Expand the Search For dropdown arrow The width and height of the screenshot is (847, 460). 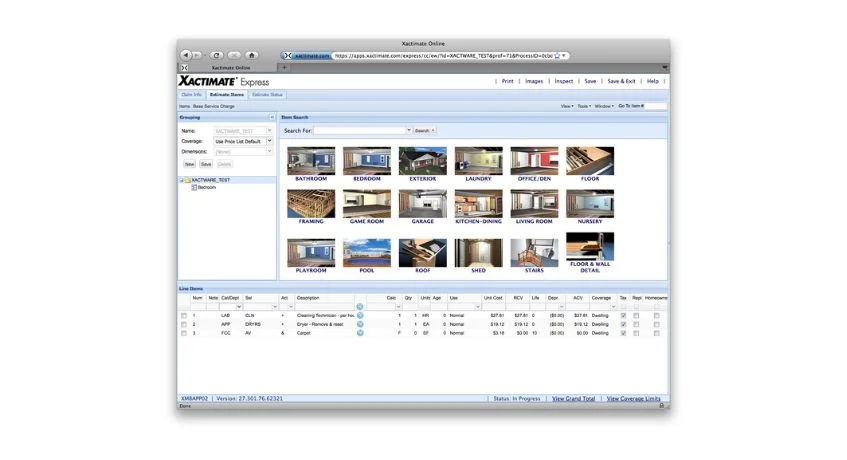(409, 130)
